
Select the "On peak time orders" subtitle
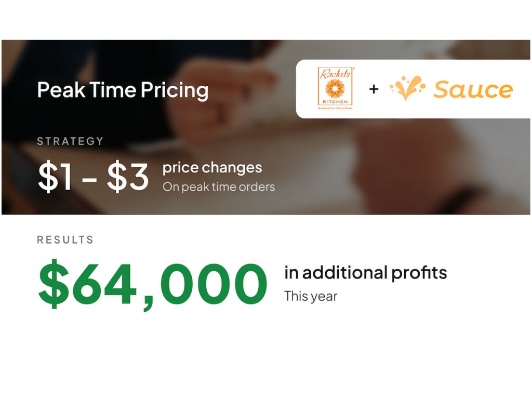[218, 187]
